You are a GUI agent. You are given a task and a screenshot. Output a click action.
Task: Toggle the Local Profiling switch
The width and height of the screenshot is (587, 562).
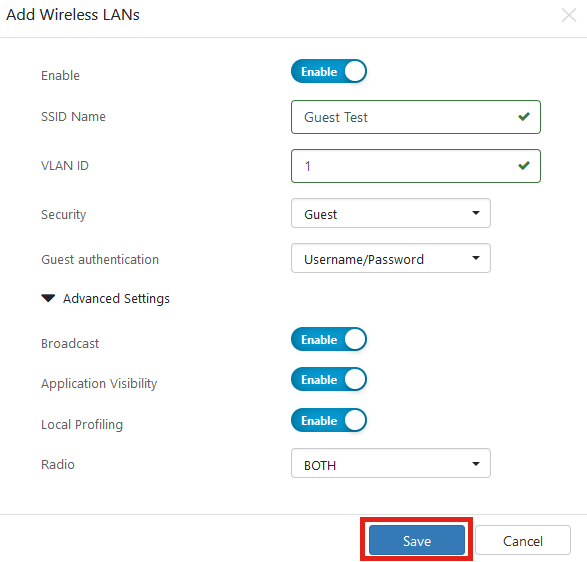(329, 420)
